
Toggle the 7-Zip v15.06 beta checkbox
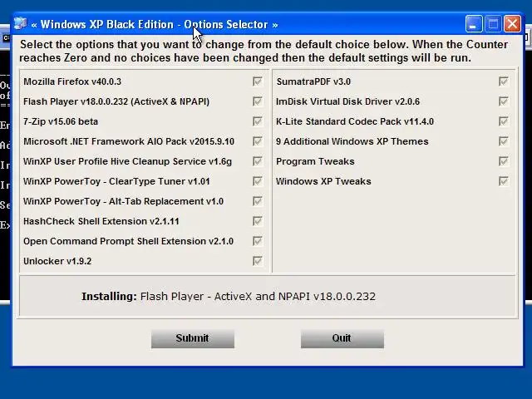(258, 121)
